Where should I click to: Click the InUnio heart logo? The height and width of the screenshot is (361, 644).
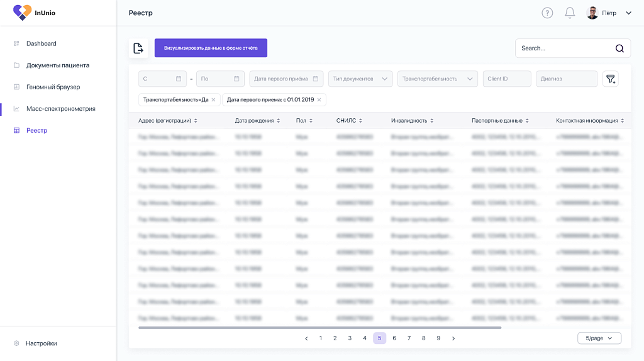(x=22, y=13)
